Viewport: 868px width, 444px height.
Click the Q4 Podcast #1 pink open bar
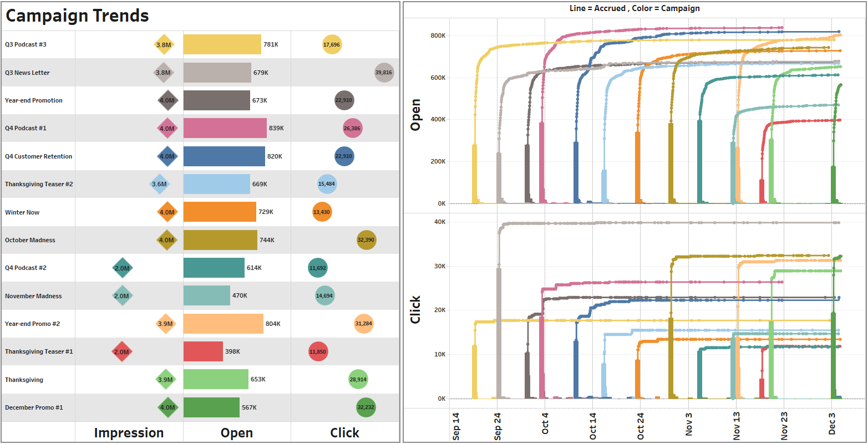click(225, 128)
